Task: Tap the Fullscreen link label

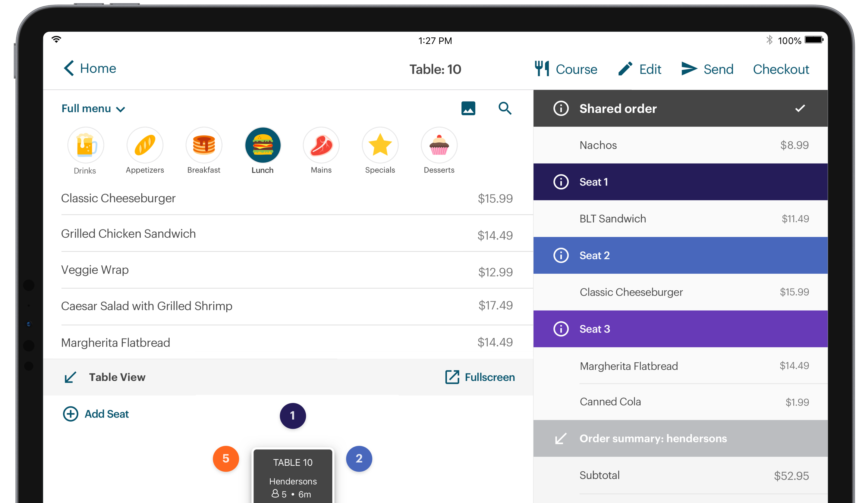Action: point(489,377)
